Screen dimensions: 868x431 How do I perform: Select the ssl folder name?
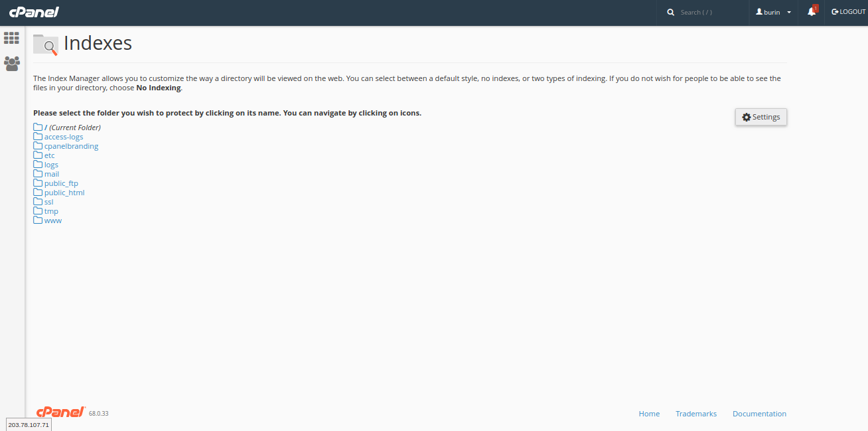click(x=48, y=202)
